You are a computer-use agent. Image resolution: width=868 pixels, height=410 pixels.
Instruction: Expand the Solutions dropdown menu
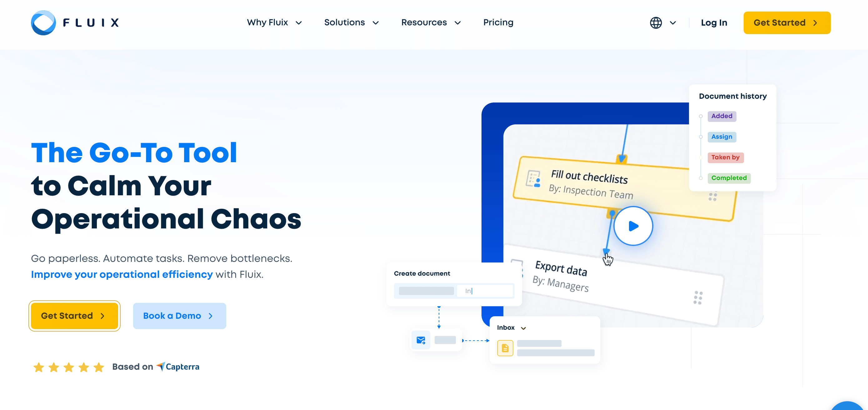coord(351,23)
